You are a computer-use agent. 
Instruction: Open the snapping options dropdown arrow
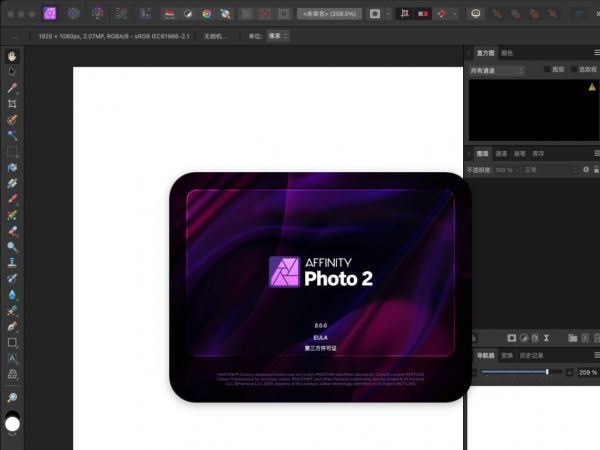click(455, 14)
